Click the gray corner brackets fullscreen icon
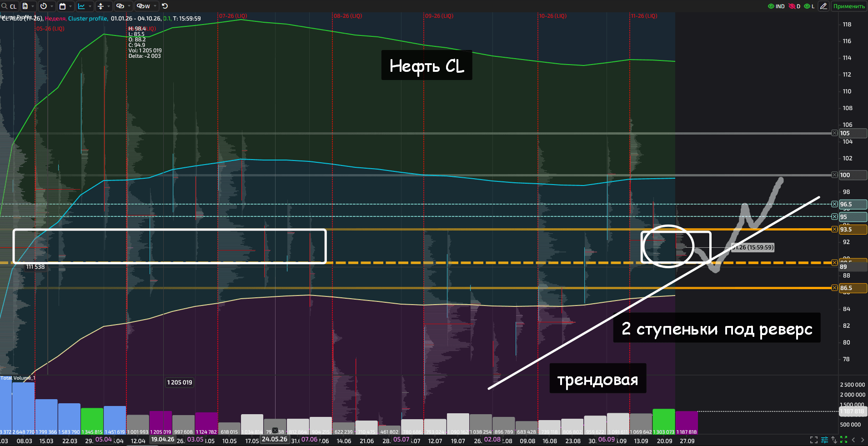 tap(814, 440)
